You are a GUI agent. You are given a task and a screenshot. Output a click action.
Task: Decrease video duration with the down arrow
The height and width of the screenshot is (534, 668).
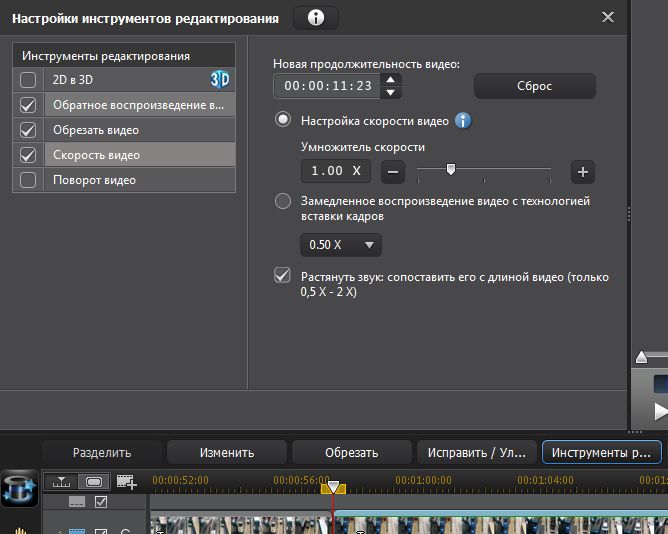pos(390,92)
